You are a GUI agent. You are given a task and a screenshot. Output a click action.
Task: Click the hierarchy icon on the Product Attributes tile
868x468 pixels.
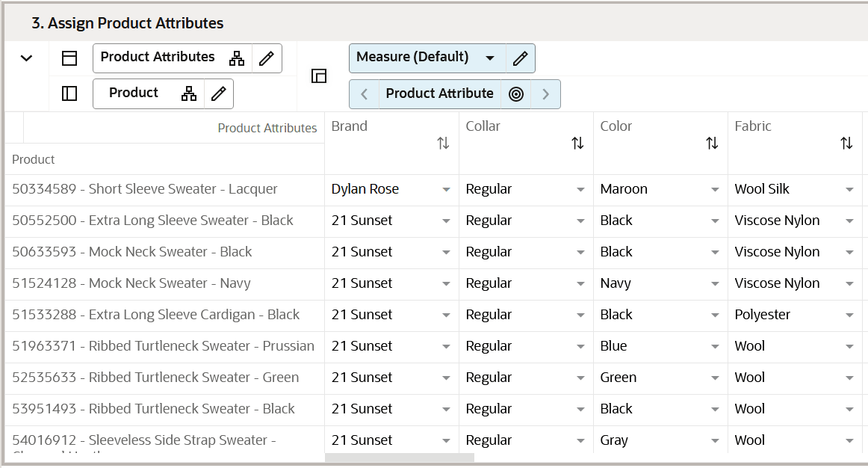point(237,58)
